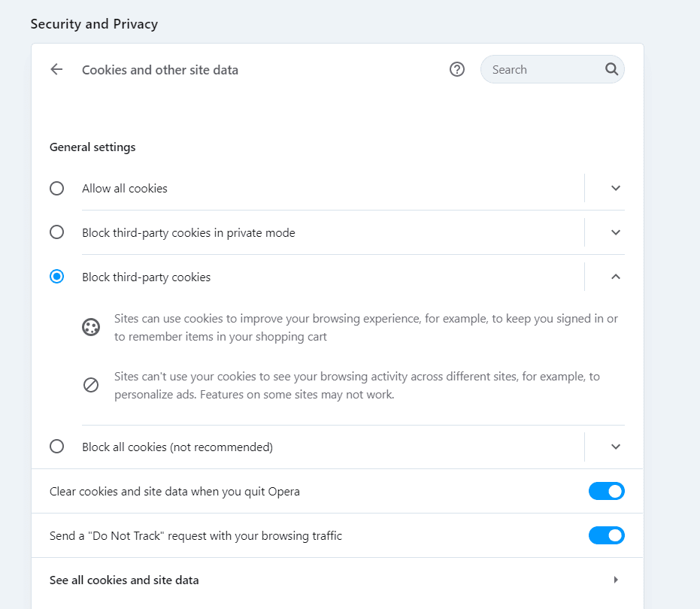Viewport: 700px width, 609px height.
Task: Click the Search settings input field
Action: 547,69
